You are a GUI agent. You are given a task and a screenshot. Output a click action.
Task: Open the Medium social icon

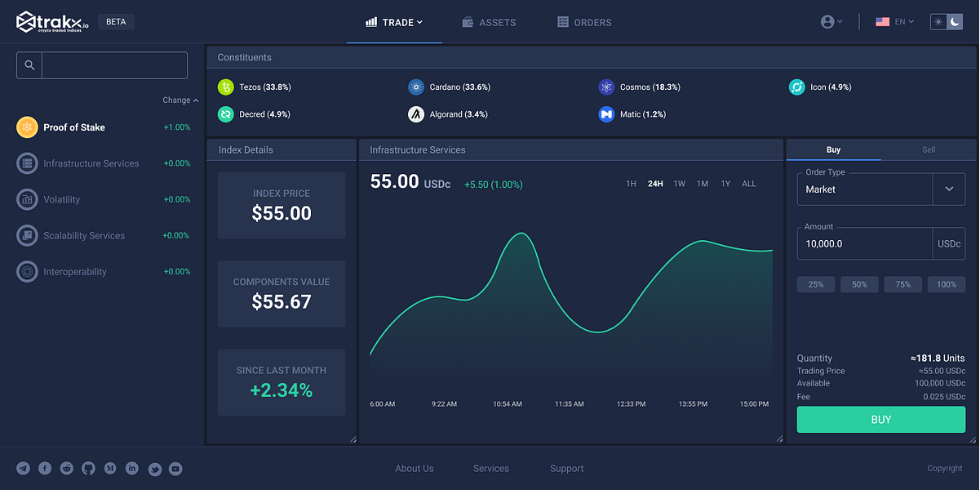[x=110, y=469]
